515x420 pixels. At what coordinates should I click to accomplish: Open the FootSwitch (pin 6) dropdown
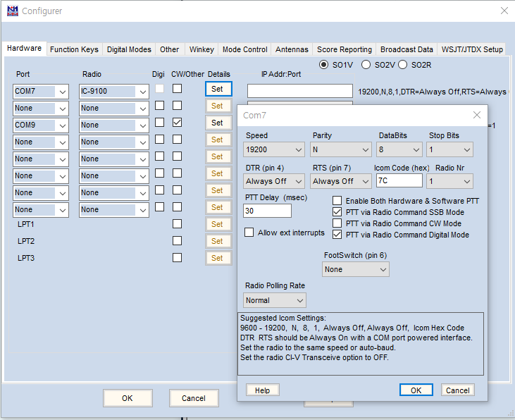356,269
